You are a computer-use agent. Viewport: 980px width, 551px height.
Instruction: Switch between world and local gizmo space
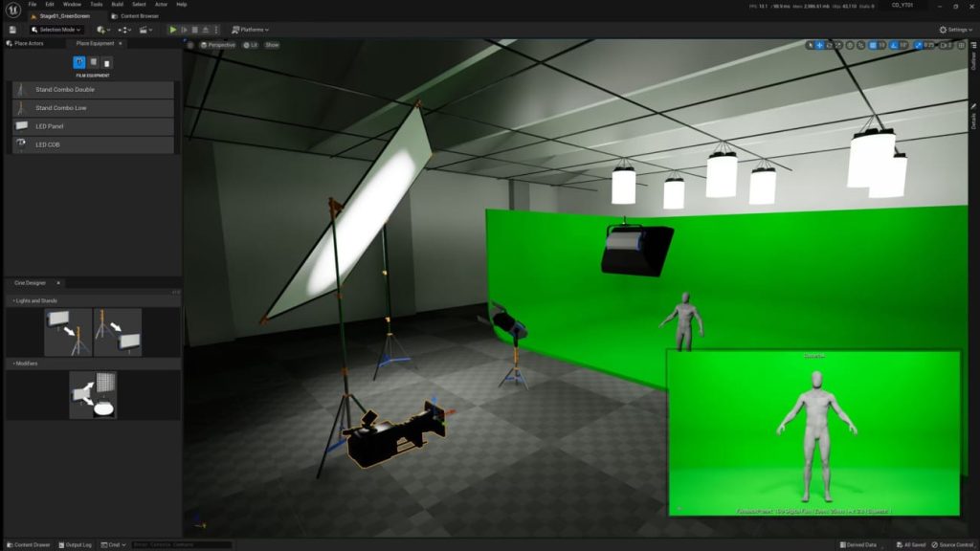[849, 44]
